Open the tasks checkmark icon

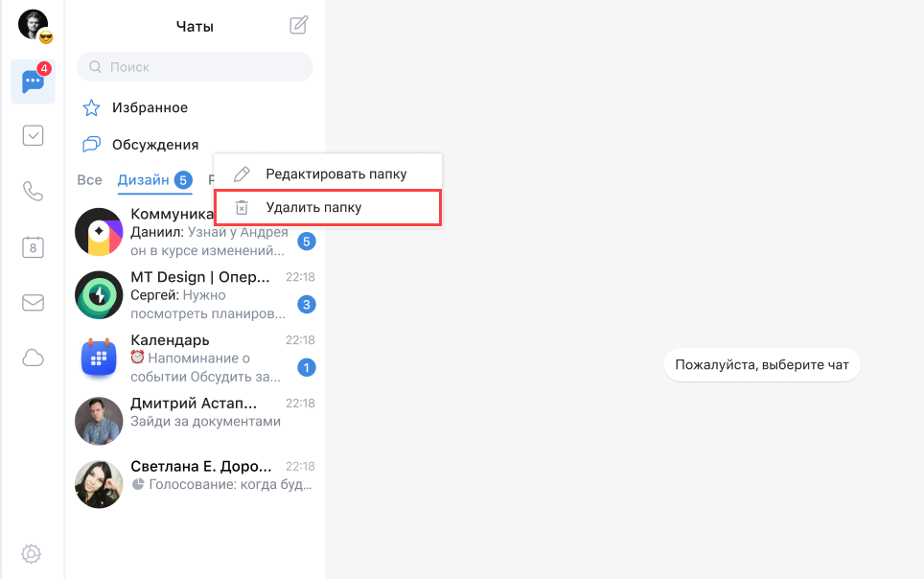click(33, 136)
